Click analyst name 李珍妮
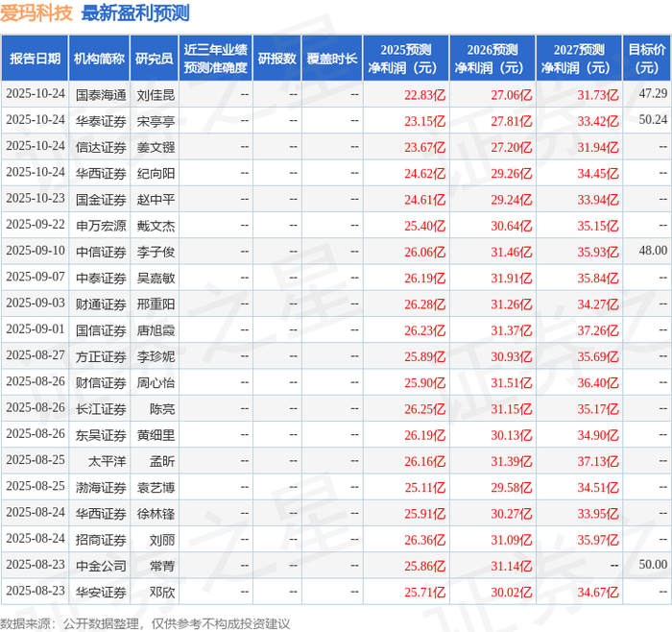 (x=156, y=356)
